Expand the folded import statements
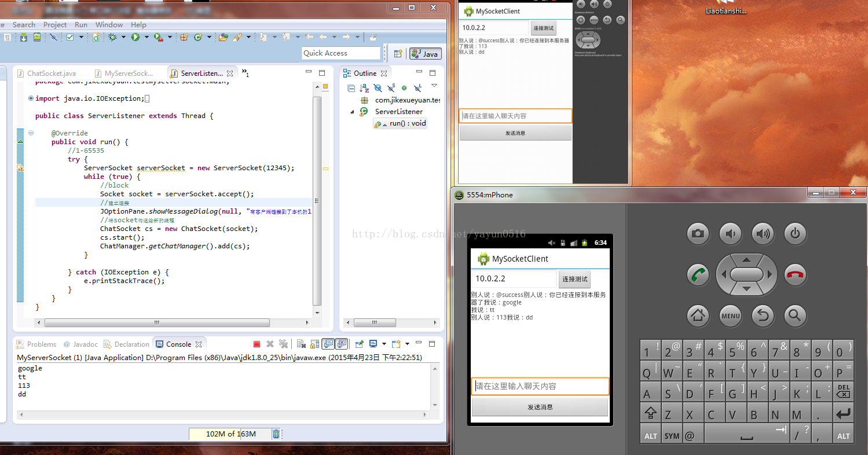Screen dimensions: 868x455 click(x=31, y=98)
